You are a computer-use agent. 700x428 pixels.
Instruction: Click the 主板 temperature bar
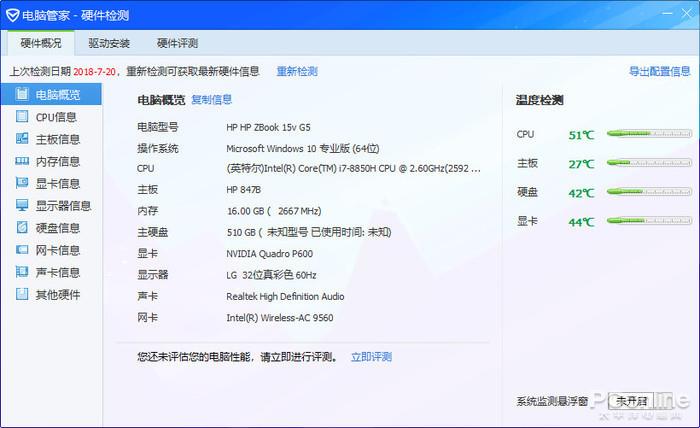click(x=650, y=163)
